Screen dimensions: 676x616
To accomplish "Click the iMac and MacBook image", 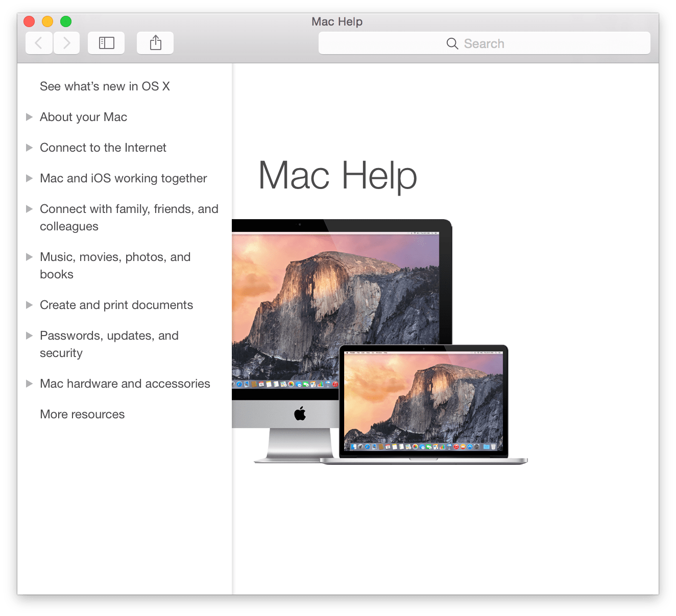I will point(380,342).
